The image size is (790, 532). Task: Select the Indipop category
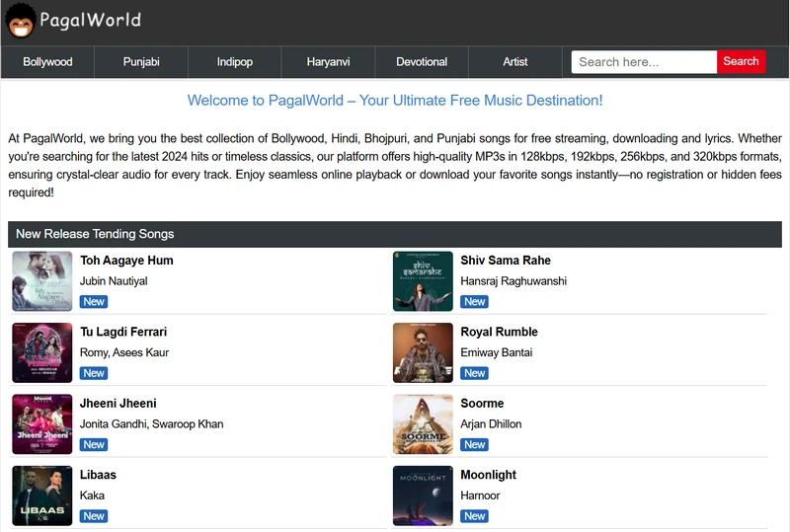point(235,62)
